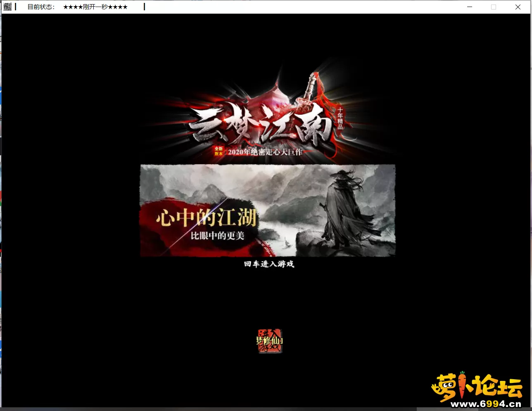Maximize the game window
The width and height of the screenshot is (532, 411).
tap(494, 7)
